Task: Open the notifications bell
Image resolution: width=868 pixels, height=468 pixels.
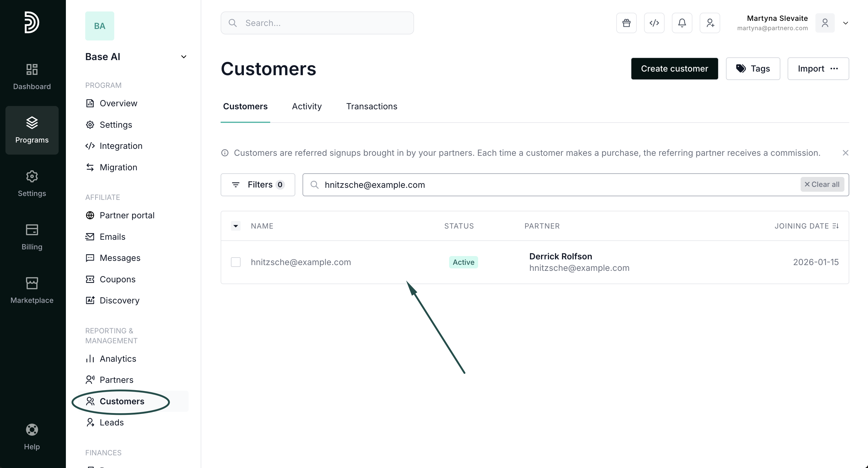Action: pos(682,23)
